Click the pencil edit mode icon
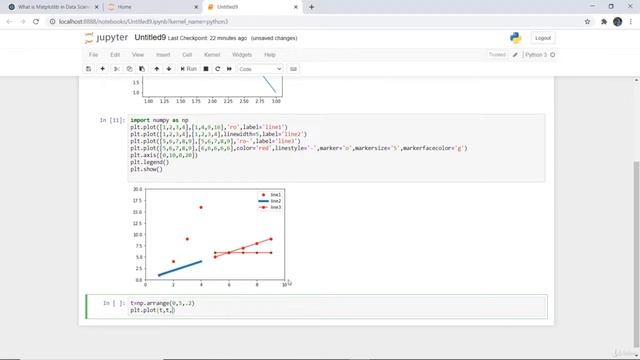 [x=515, y=55]
